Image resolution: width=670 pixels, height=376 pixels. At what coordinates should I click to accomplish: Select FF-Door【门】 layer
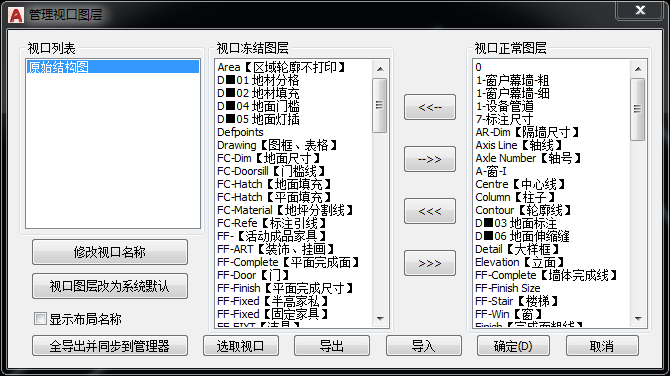[x=254, y=275]
